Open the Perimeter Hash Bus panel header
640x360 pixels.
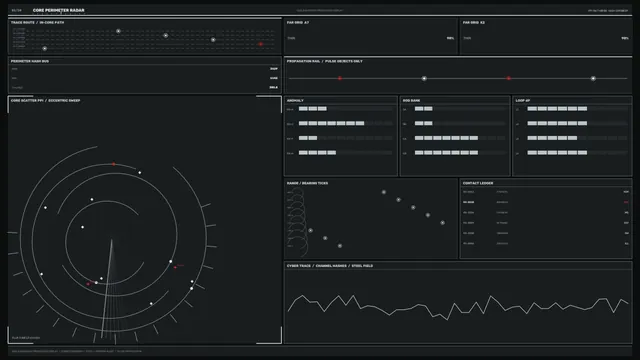30,61
